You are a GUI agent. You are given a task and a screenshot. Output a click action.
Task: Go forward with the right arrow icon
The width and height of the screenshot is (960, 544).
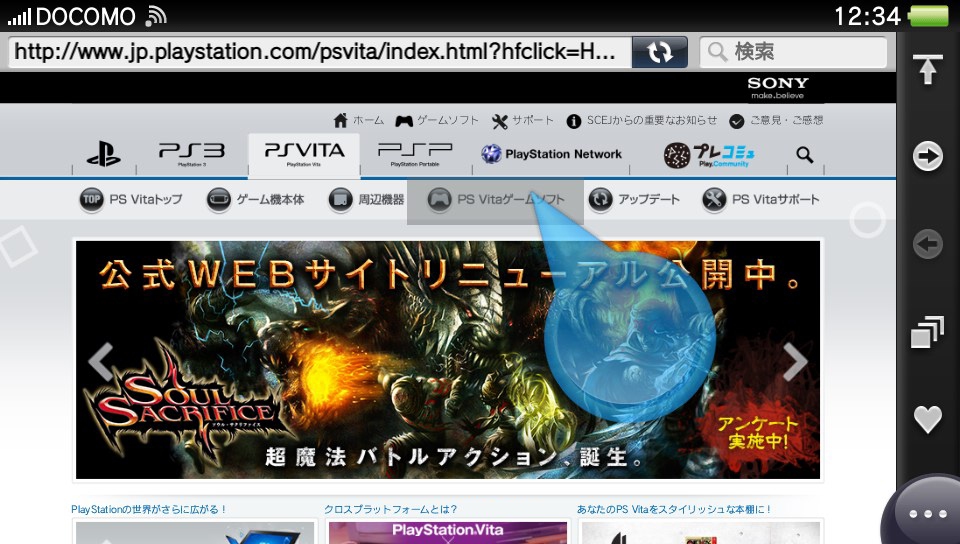928,156
